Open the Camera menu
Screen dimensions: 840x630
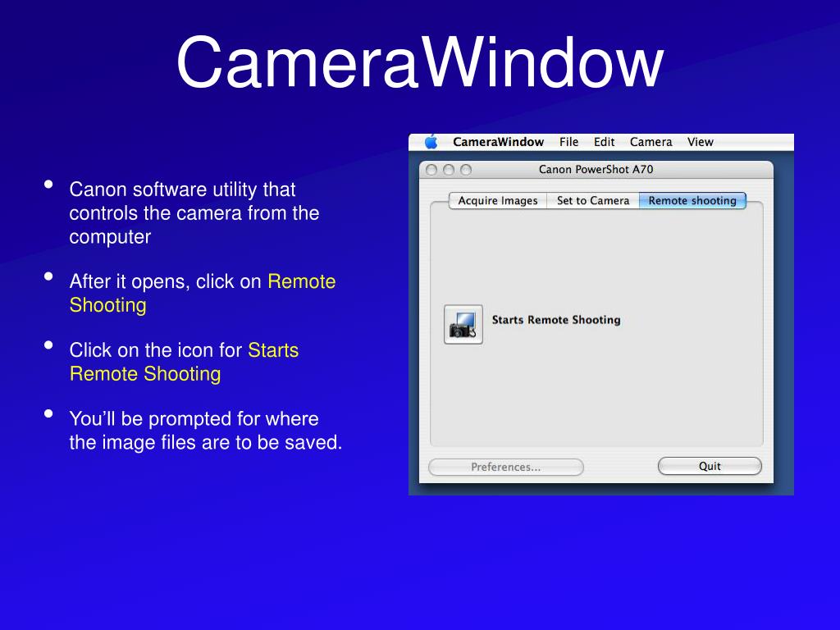coord(651,142)
